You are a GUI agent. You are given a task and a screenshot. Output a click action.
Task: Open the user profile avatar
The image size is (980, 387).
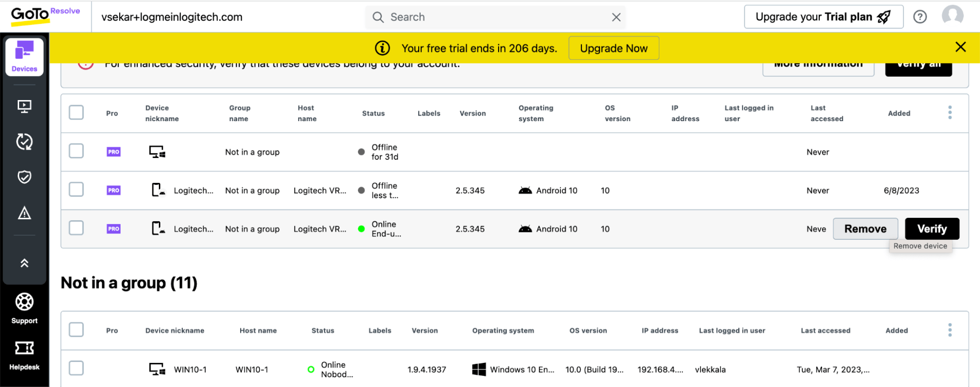952,16
